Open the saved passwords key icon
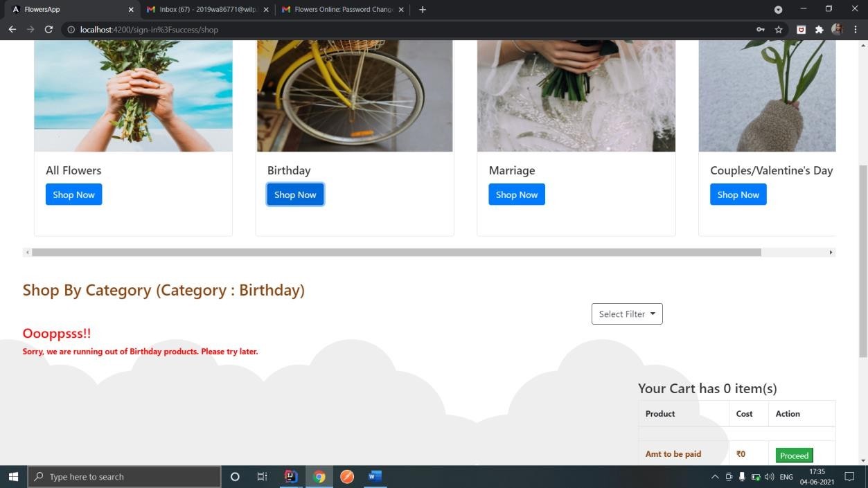Screen dimensions: 868x488 760,29
